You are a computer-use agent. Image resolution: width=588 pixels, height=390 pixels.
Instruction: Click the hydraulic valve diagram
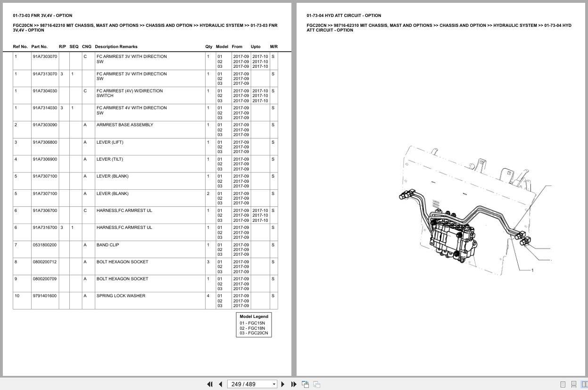tap(475, 210)
